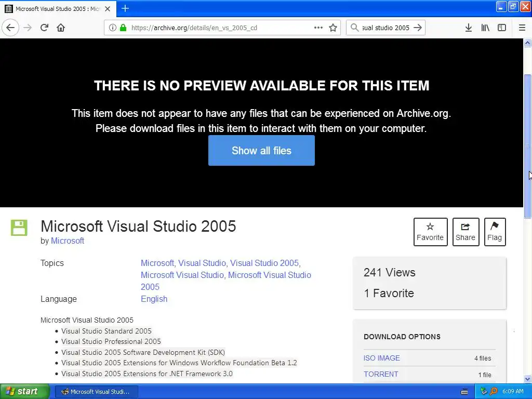Click 'Visual Studio Professional 2005' list item

[x=111, y=341]
